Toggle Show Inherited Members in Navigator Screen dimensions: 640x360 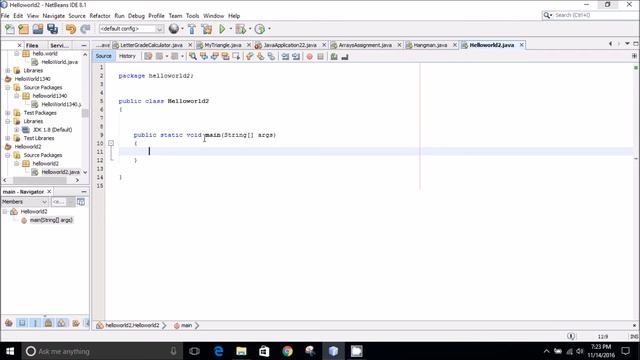(x=9, y=323)
